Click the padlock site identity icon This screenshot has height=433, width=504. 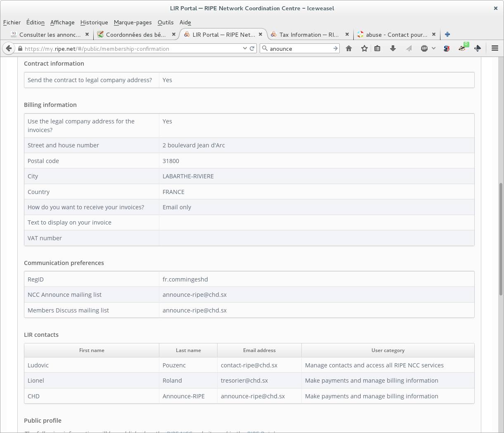[x=20, y=49]
